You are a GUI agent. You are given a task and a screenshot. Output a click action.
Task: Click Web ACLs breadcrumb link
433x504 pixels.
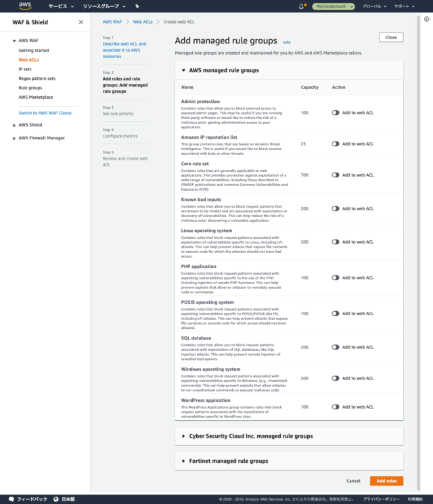tap(143, 22)
